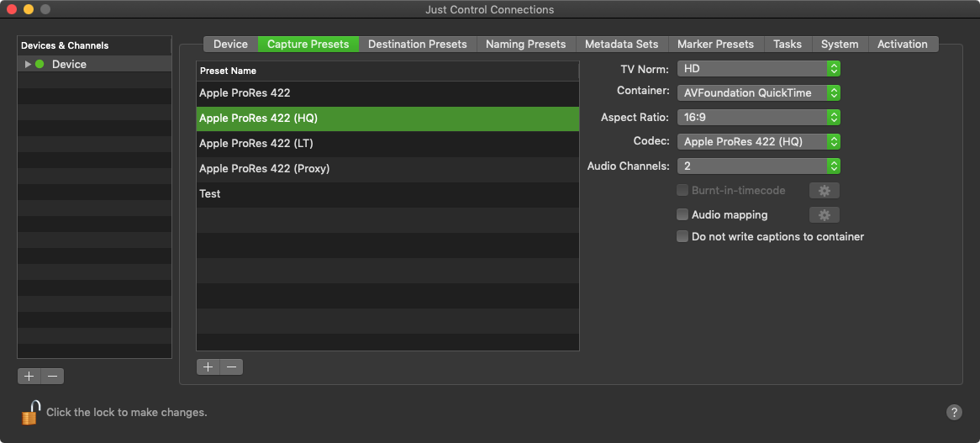Click the Click the lock to make changes text

tap(127, 413)
